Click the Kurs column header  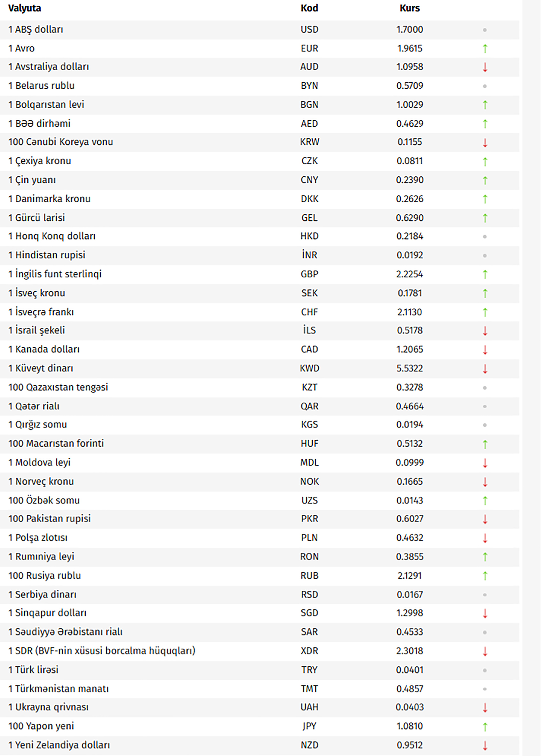pos(410,8)
